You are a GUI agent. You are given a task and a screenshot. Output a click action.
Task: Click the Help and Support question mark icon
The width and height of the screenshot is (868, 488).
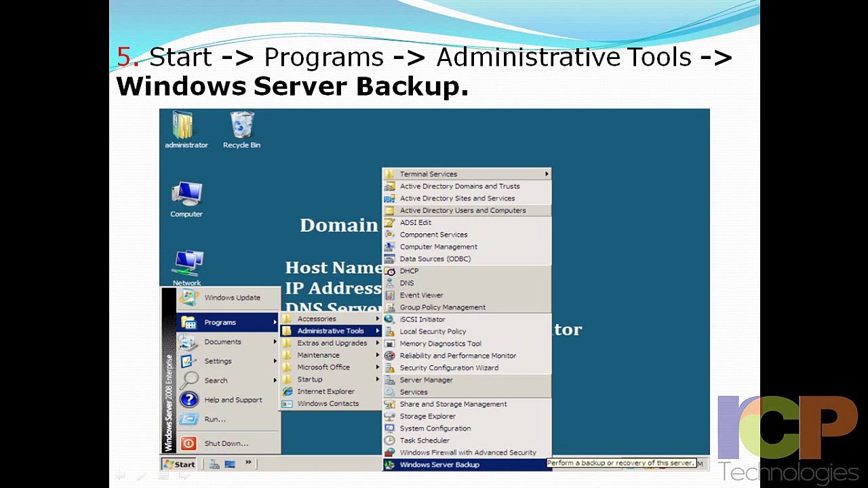pyautogui.click(x=188, y=400)
